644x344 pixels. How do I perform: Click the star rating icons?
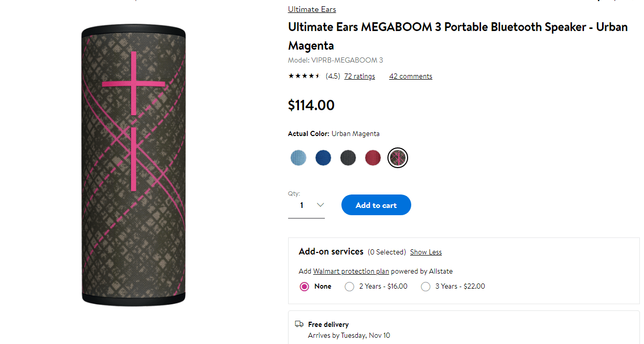pyautogui.click(x=304, y=76)
